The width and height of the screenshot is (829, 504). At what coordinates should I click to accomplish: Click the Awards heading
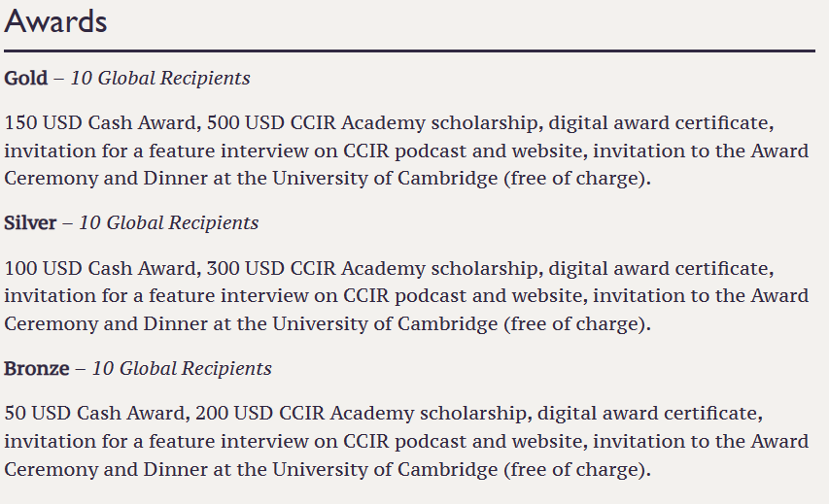pyautogui.click(x=55, y=22)
